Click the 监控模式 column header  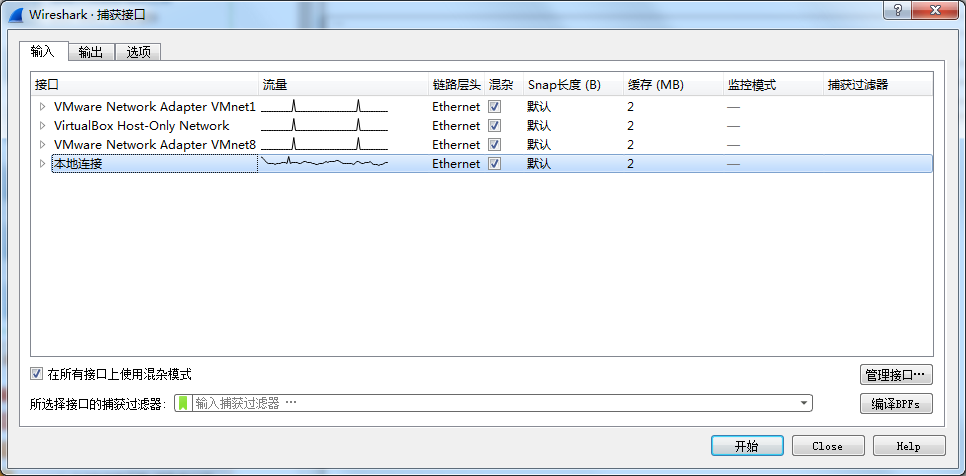point(773,84)
